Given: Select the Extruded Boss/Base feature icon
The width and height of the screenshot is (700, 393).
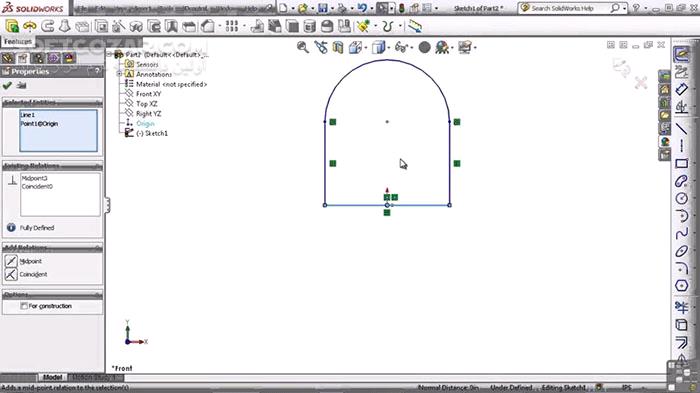Looking at the screenshot, I should click(x=12, y=26).
